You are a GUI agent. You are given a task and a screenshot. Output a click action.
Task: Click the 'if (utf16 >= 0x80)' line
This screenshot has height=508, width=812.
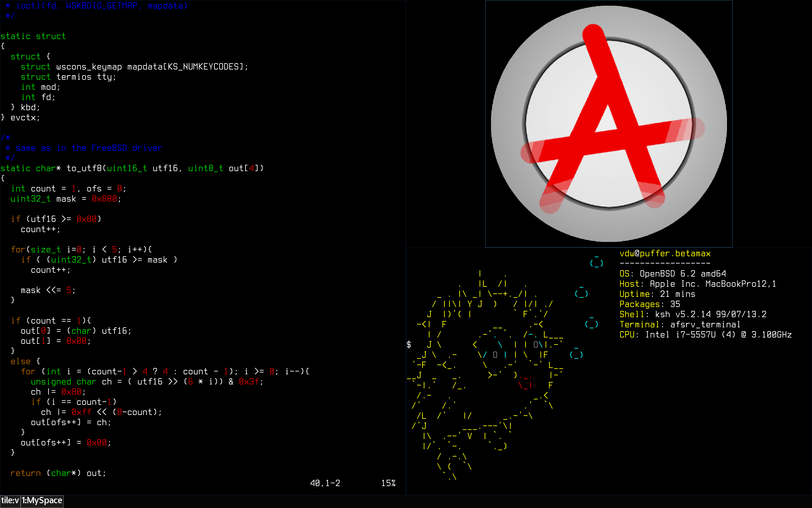click(56, 219)
